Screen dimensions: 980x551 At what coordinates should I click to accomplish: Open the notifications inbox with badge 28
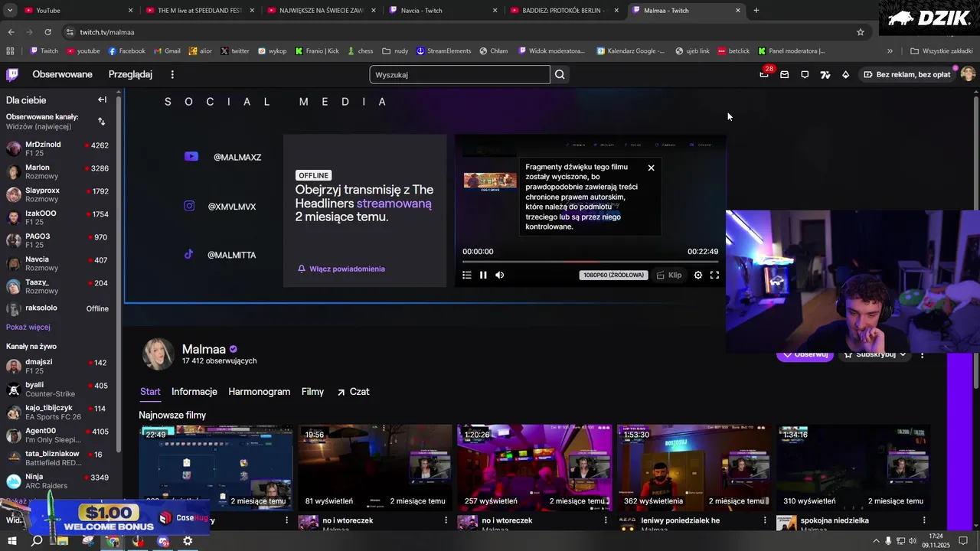point(765,73)
